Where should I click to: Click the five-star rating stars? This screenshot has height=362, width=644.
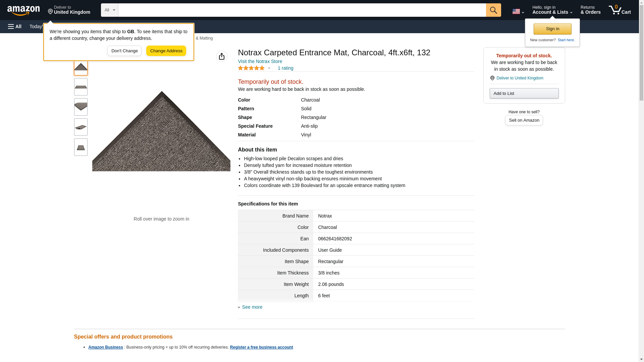coord(251,68)
